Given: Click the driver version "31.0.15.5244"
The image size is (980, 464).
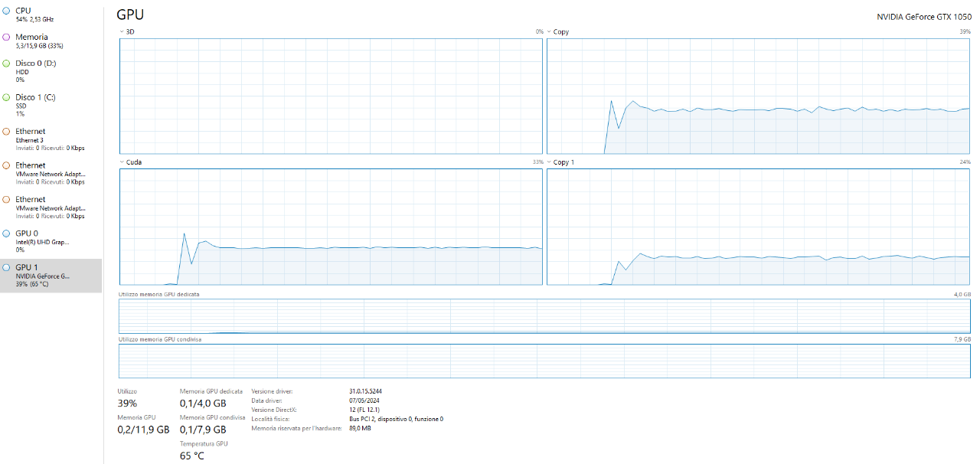Looking at the screenshot, I should tap(365, 391).
